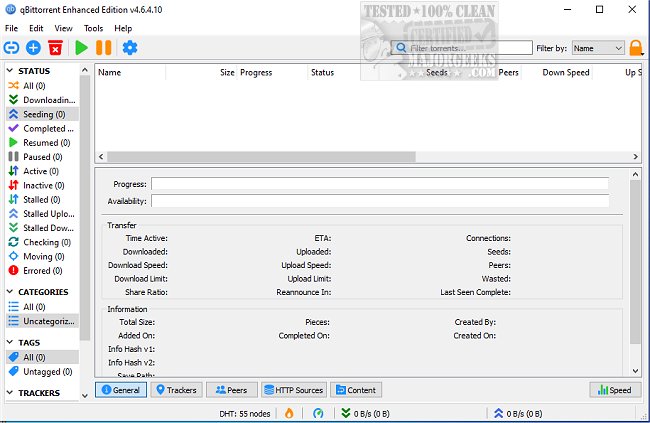Click the red Remove torrent icon
The height and width of the screenshot is (423, 650).
55,48
